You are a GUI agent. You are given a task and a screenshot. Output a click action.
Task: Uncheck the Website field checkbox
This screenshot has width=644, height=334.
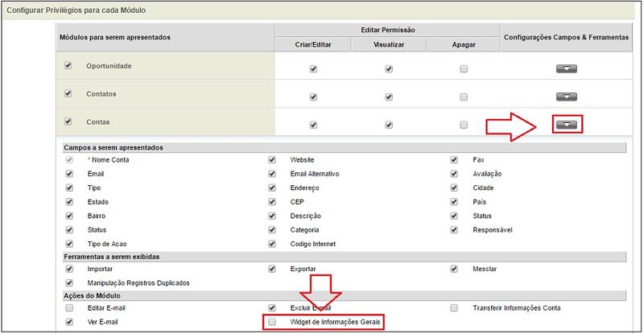[x=272, y=160]
